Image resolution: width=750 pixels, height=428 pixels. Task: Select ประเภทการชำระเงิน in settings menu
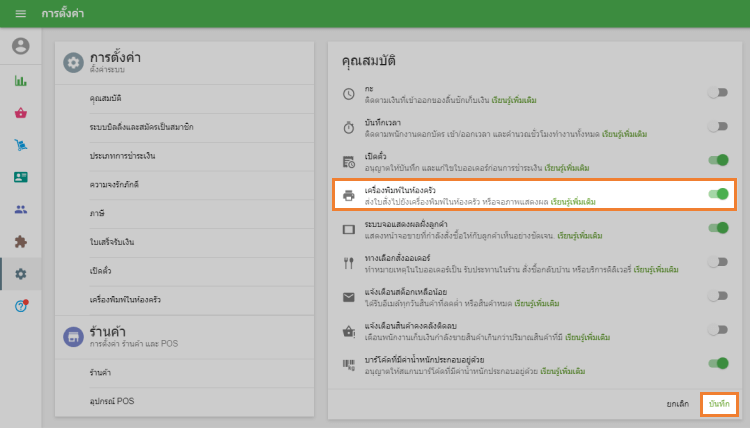coord(122,157)
